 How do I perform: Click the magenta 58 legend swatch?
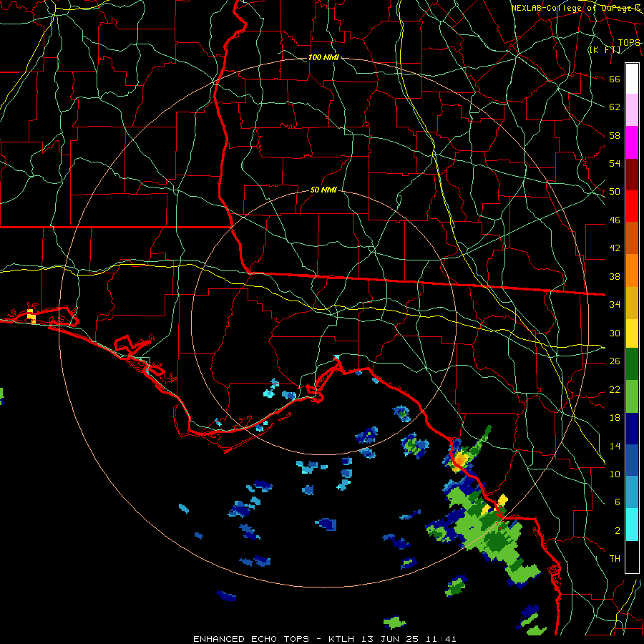[632, 142]
